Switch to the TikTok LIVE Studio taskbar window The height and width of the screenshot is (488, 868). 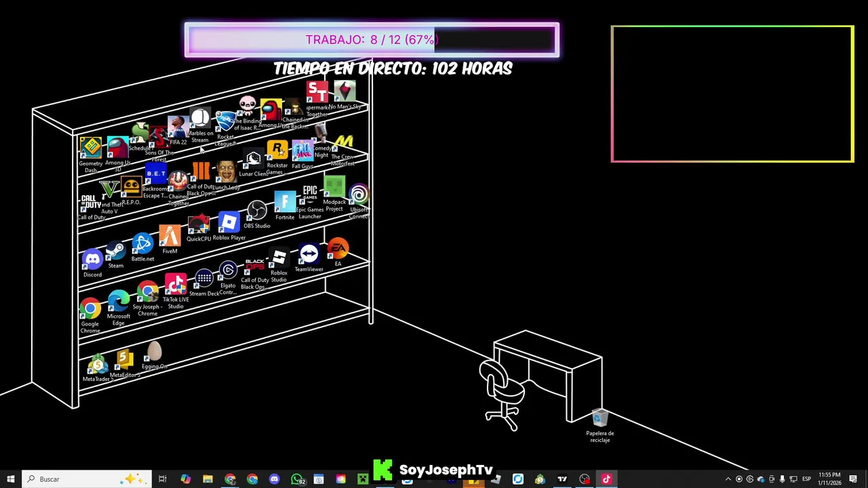(607, 479)
